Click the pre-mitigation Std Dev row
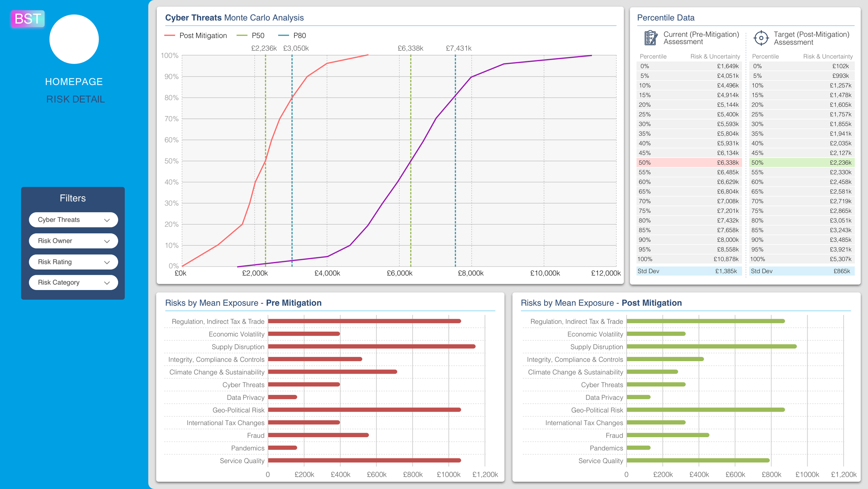The height and width of the screenshot is (489, 868). (x=689, y=271)
